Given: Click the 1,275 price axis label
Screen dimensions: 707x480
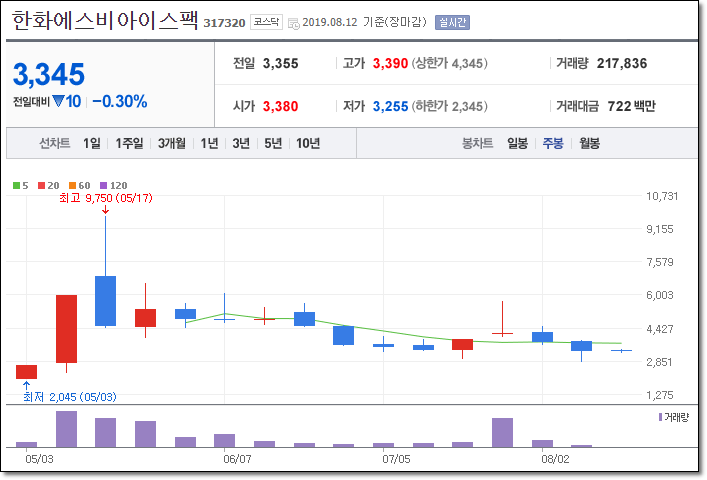Looking at the screenshot, I should click(660, 395).
